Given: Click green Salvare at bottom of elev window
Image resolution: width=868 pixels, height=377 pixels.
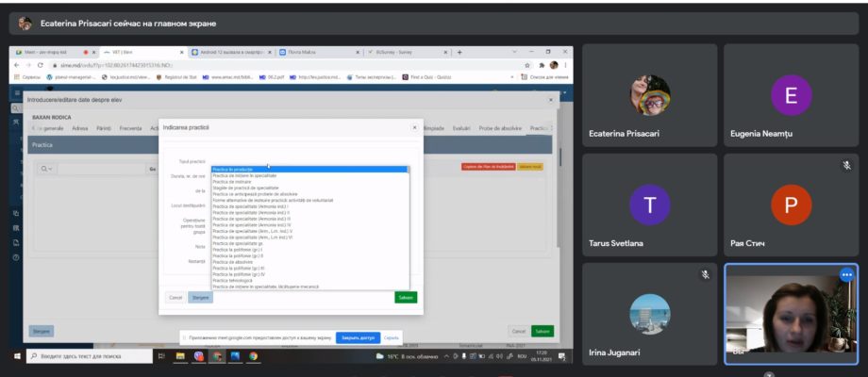Looking at the screenshot, I should tap(542, 331).
